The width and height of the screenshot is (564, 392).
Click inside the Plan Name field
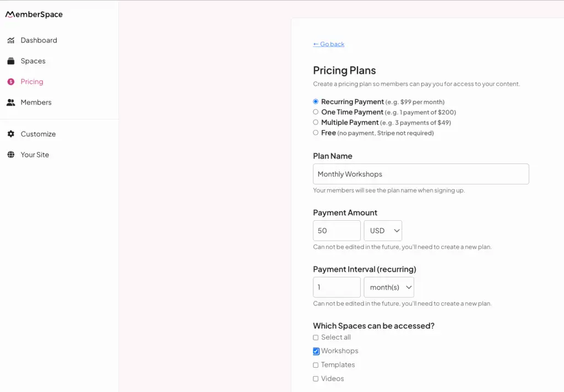[x=421, y=174]
